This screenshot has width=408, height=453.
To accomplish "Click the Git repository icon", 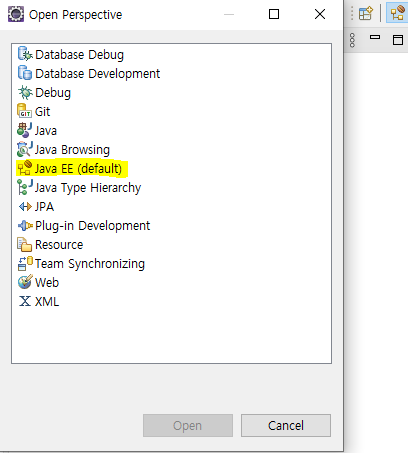I will point(24,111).
